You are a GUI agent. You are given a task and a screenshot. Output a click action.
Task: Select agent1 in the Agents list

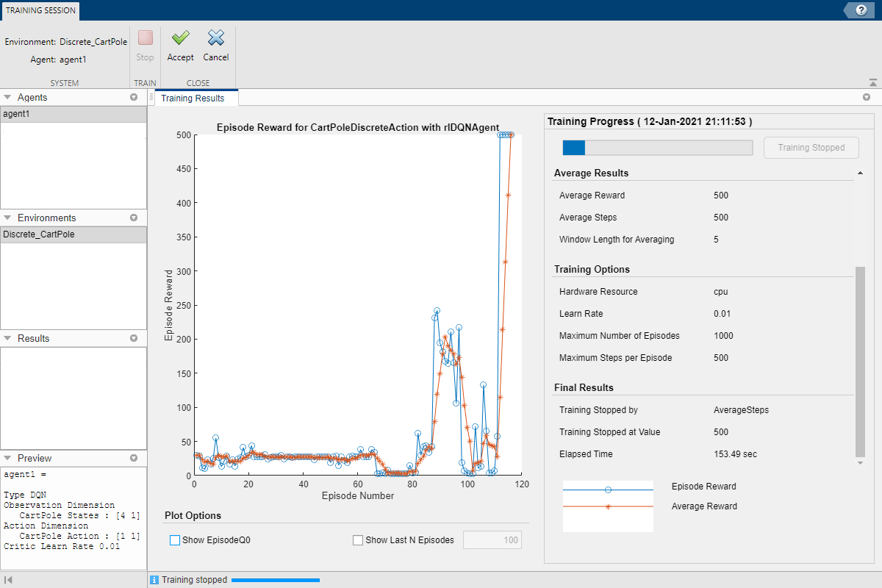(73, 115)
